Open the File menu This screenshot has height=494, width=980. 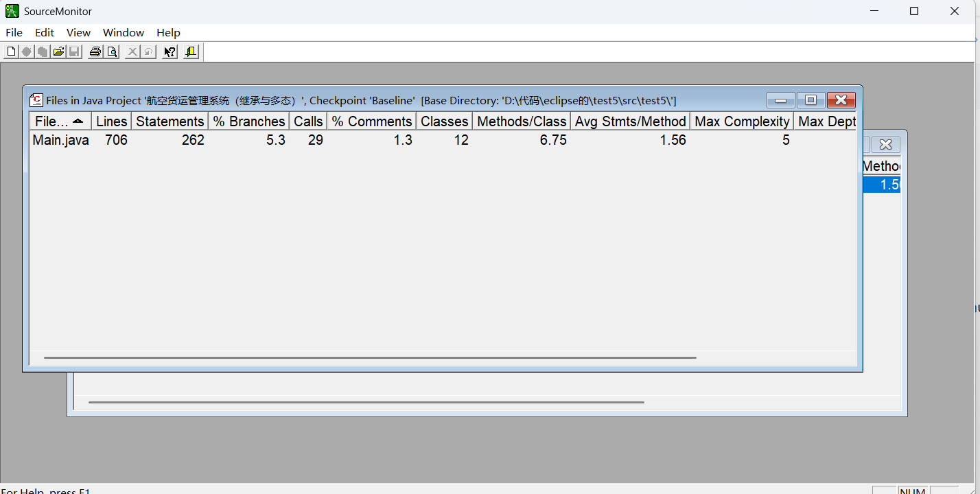coord(14,32)
